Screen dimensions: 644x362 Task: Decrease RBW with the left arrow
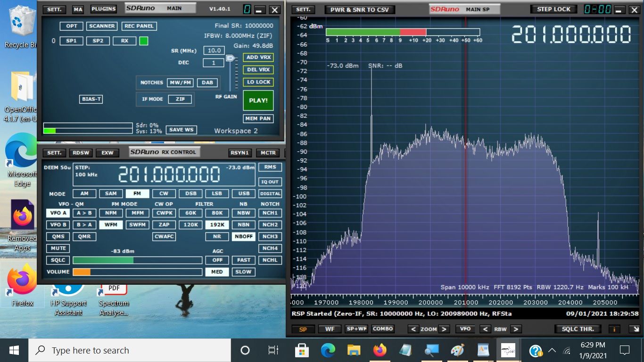pos(485,329)
